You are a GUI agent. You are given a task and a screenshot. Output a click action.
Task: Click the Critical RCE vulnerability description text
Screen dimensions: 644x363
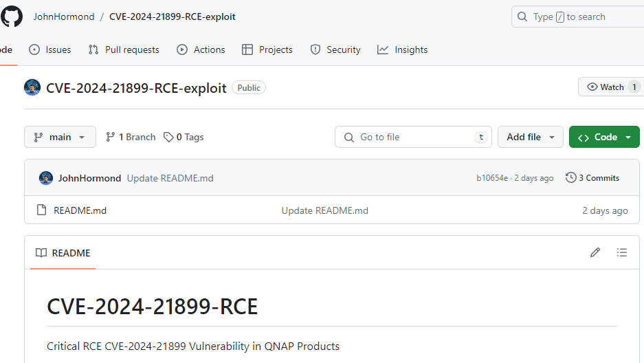click(193, 346)
